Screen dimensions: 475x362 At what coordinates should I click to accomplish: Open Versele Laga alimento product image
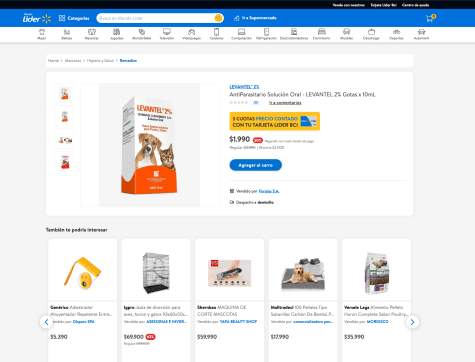377,273
